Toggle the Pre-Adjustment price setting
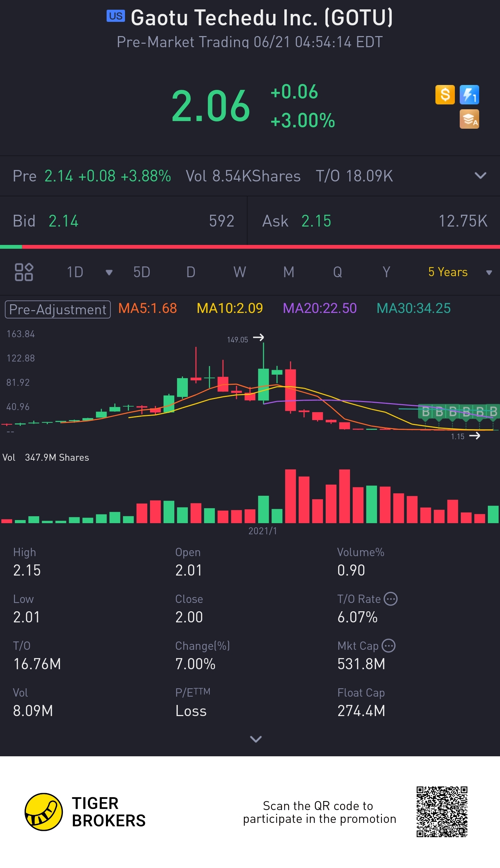This screenshot has height=868, width=500. pos(58,309)
